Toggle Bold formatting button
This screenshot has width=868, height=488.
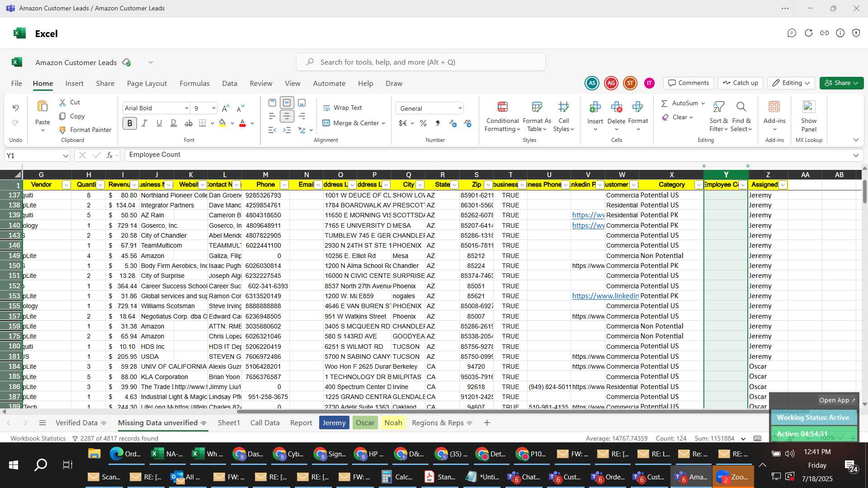(x=130, y=123)
